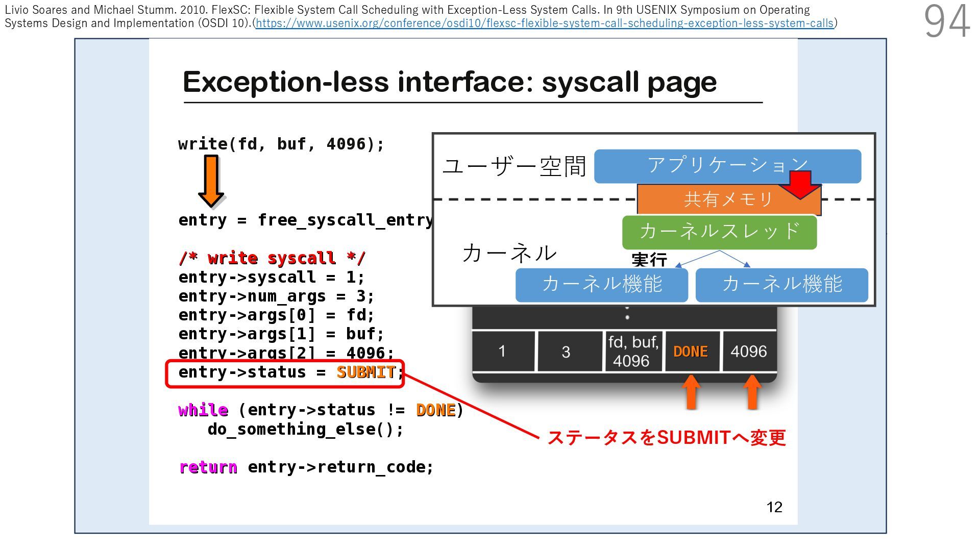Click the DONE status table cell
980x551 pixels.
[691, 352]
